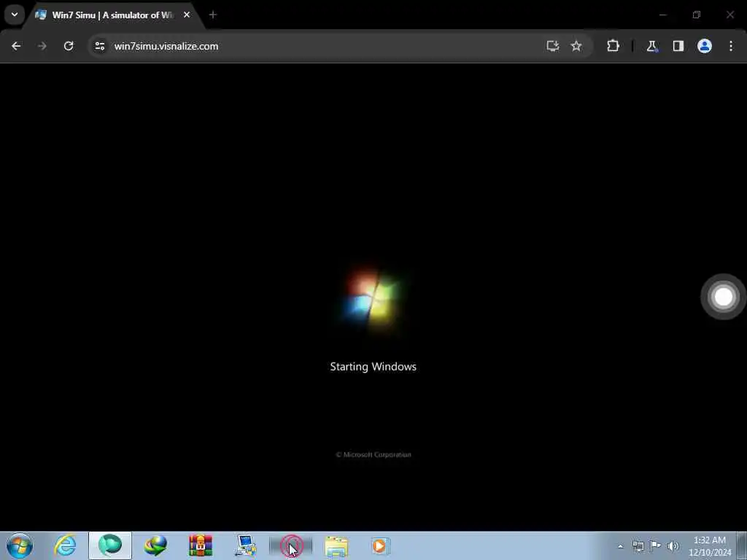This screenshot has width=747, height=560.
Task: Go forward in the browser
Action: coord(42,46)
